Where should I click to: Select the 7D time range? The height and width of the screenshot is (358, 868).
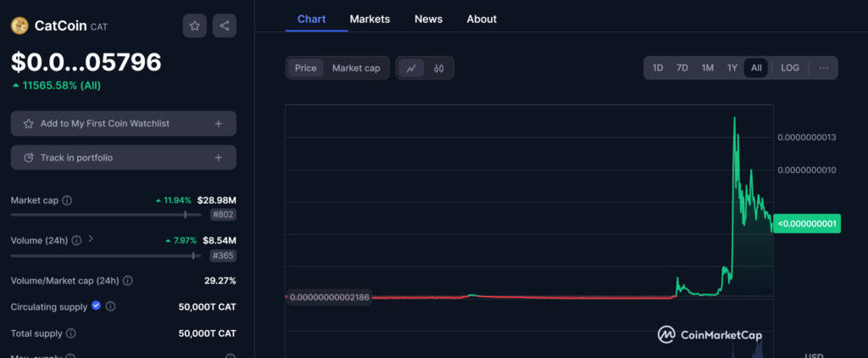coord(682,68)
